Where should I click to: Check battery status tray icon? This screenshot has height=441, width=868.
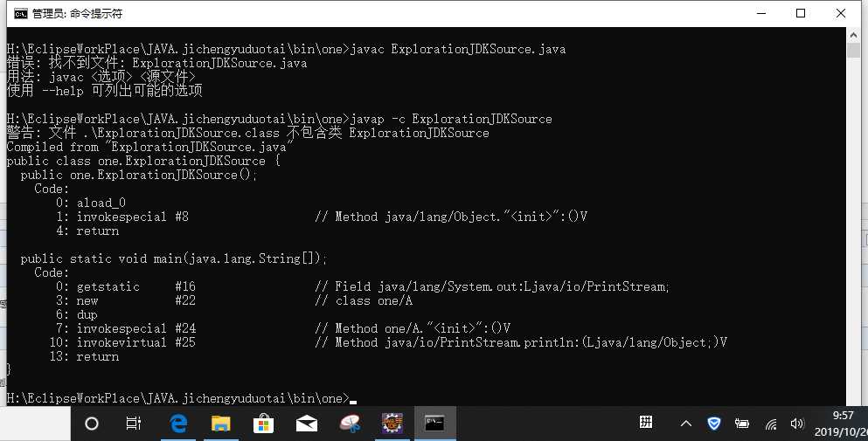742,424
